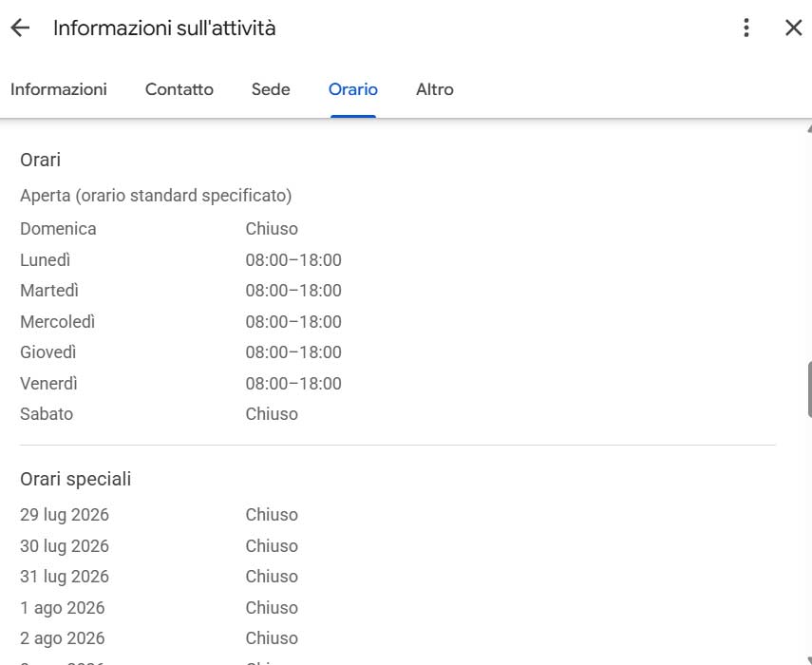The height and width of the screenshot is (665, 812).
Task: Click Mercoledì hours 08:00–18:00
Action: point(293,322)
